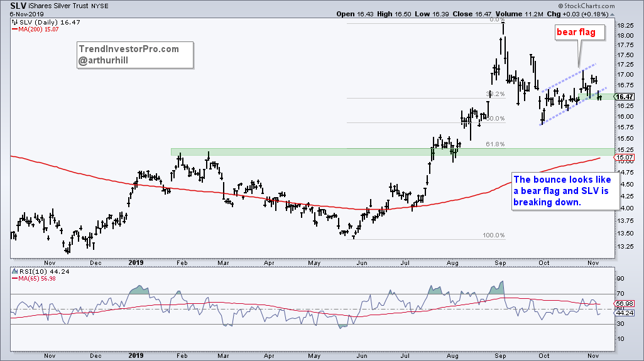This screenshot has width=644, height=361.
Task: Click the blue bounce commentary text box
Action: pyautogui.click(x=565, y=191)
